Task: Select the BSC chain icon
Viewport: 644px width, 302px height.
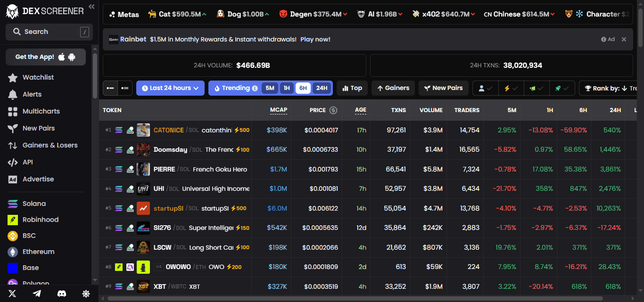Action: [x=13, y=236]
